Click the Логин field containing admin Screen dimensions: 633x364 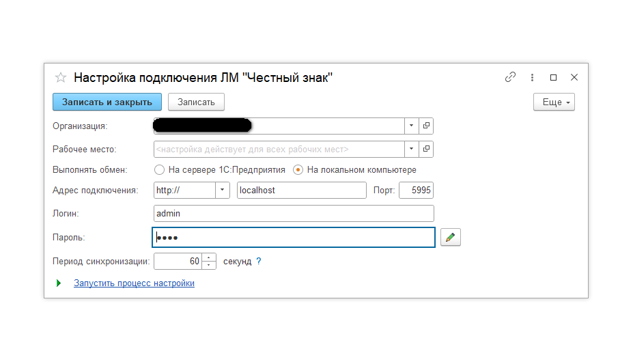[x=294, y=214]
